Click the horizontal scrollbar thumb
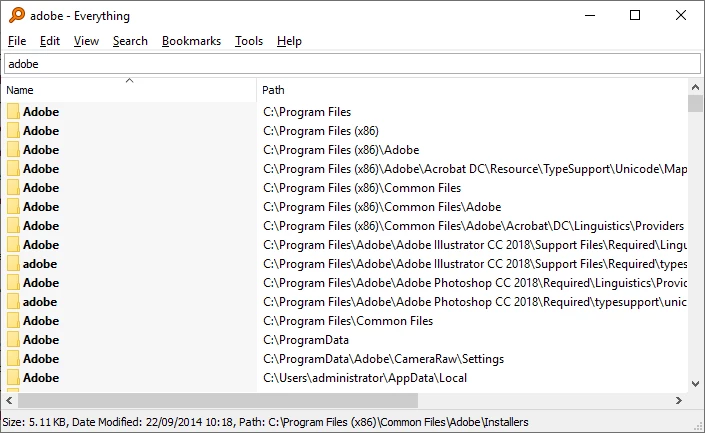Viewport: 705px width, 433px height. [218, 400]
